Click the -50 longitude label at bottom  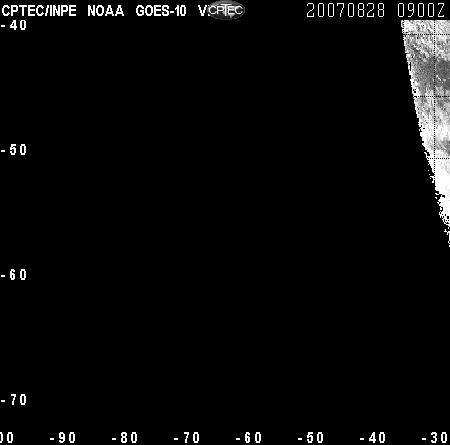311,438
